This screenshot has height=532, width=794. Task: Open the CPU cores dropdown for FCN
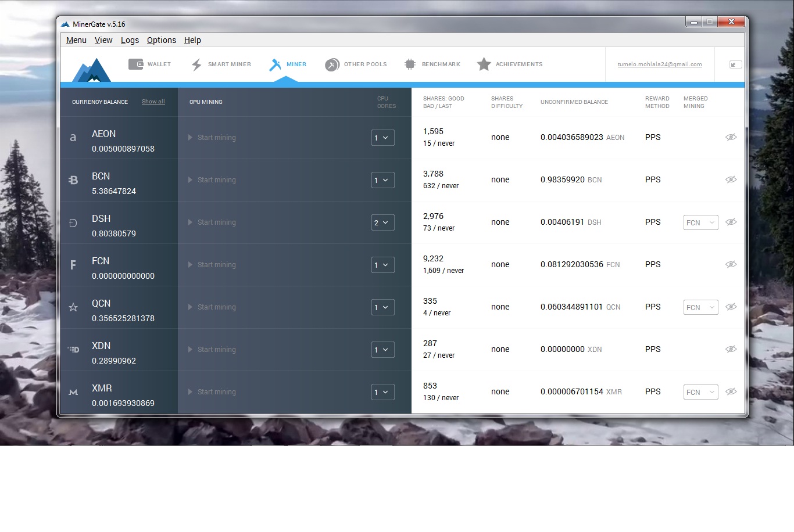[383, 265]
